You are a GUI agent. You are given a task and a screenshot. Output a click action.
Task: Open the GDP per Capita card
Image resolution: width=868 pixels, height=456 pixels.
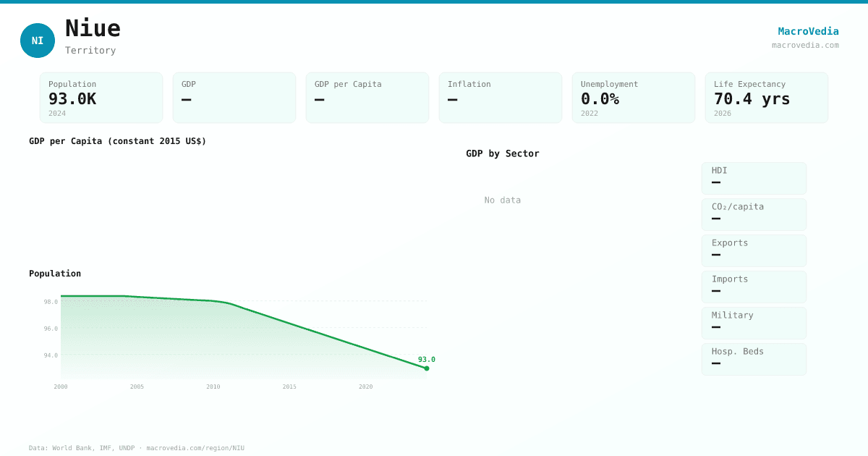point(367,98)
